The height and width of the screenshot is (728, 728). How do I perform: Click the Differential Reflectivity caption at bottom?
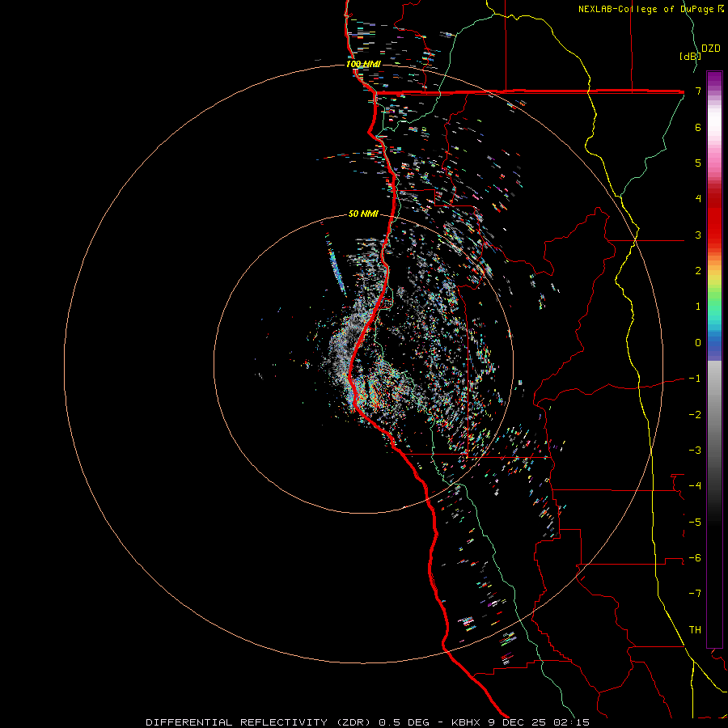tap(367, 722)
